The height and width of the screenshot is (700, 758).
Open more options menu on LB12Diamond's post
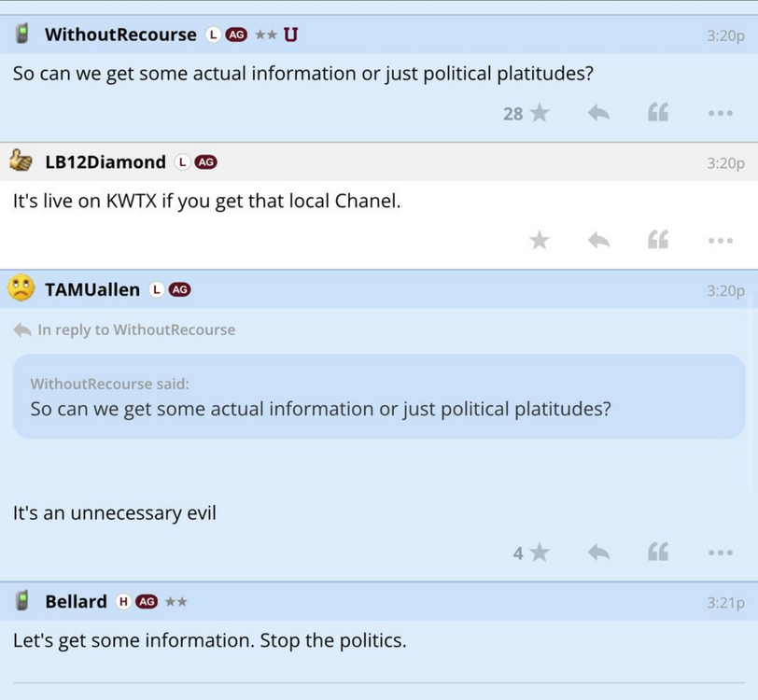tap(720, 240)
